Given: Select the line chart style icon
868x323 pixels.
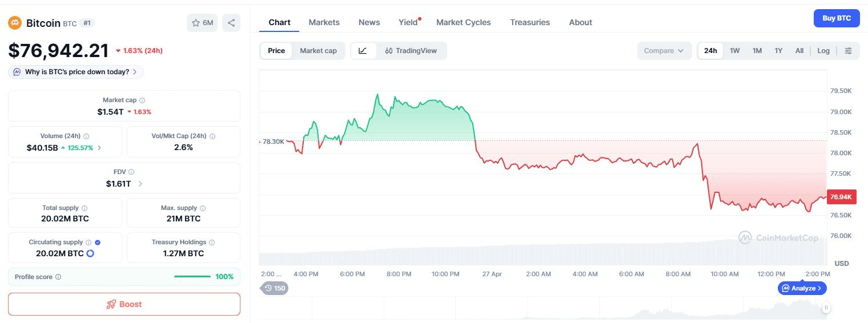Looking at the screenshot, I should click(x=363, y=51).
